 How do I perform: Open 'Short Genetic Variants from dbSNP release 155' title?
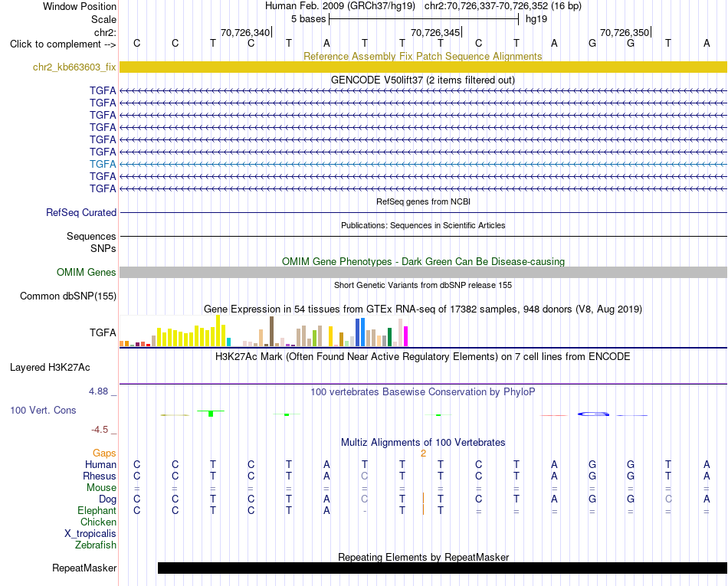423,286
